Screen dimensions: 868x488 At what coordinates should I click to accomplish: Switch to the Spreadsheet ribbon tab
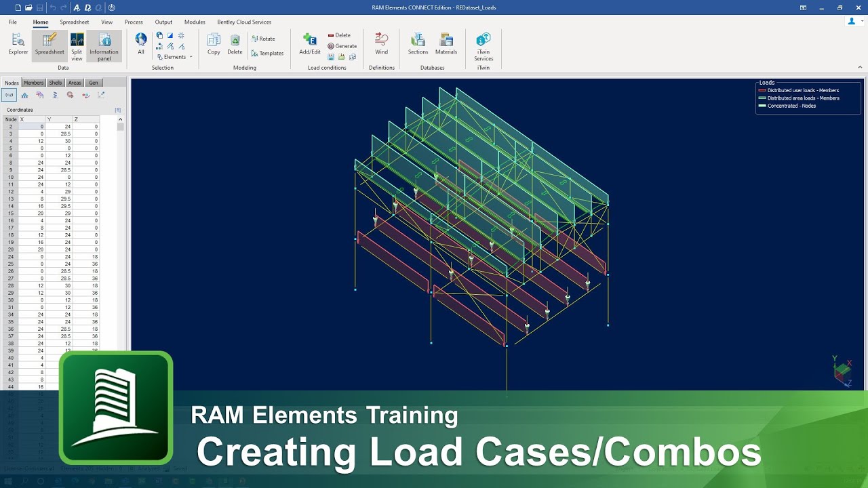pos(75,22)
